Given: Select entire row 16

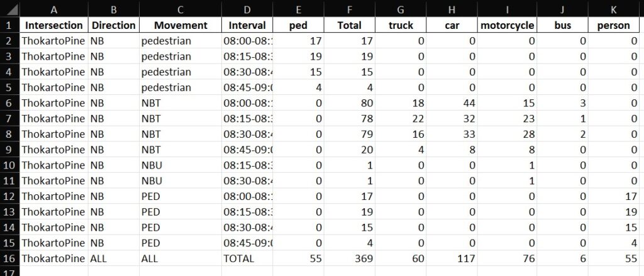Looking at the screenshot, I should pyautogui.click(x=10, y=258).
